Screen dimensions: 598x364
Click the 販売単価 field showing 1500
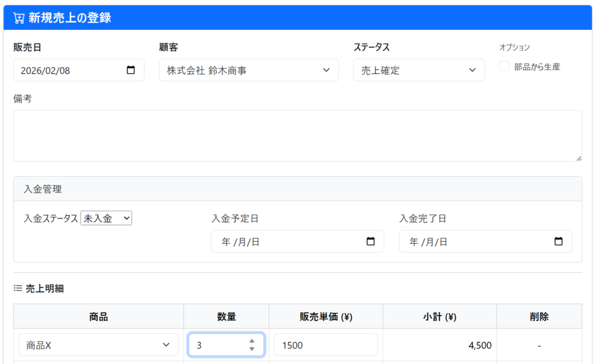pos(325,345)
